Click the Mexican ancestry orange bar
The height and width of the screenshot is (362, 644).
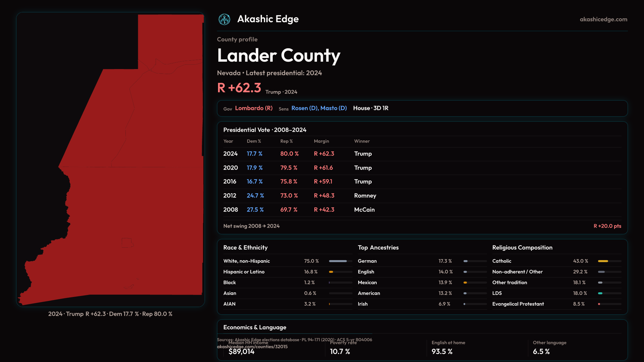465,283
